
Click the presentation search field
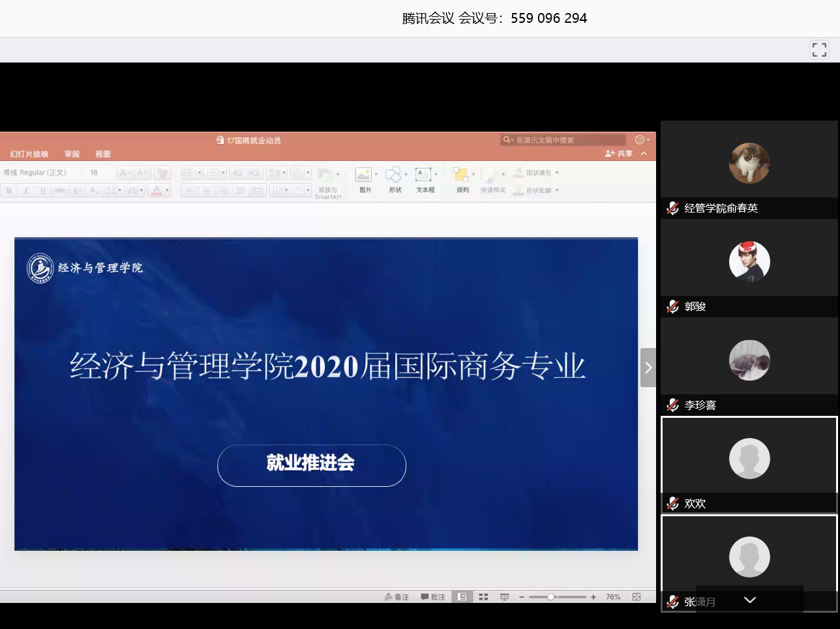pyautogui.click(x=564, y=140)
